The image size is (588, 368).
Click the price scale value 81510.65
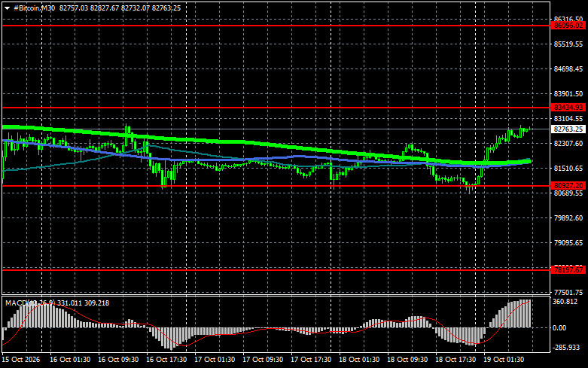[x=568, y=169]
